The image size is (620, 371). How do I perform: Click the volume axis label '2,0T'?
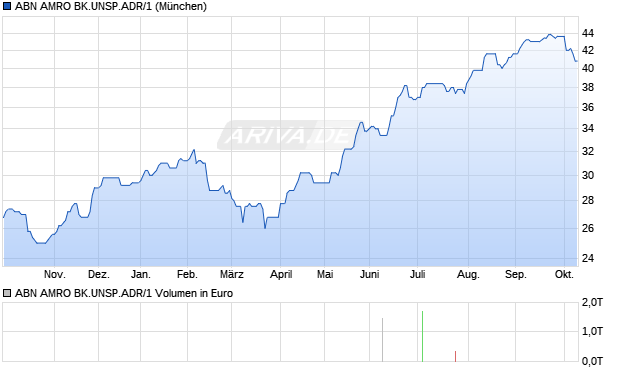[x=592, y=303]
